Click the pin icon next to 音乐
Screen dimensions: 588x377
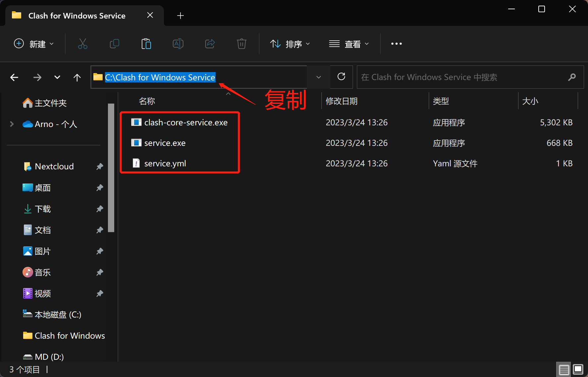pyautogui.click(x=100, y=272)
